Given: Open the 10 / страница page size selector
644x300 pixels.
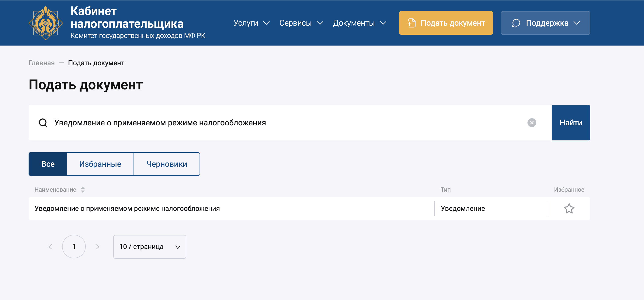Looking at the screenshot, I should tap(150, 247).
